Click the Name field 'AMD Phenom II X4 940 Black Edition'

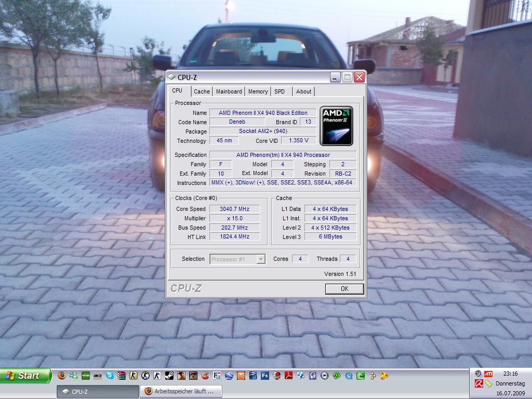[263, 113]
